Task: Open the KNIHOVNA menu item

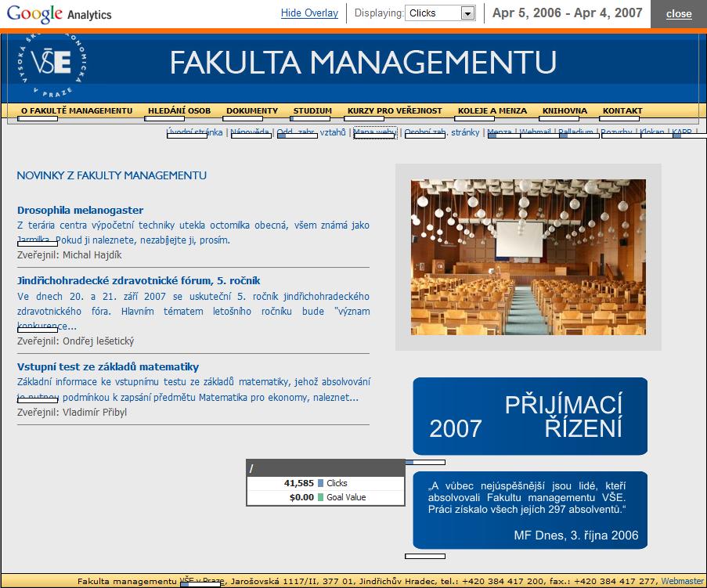Action: click(x=565, y=110)
